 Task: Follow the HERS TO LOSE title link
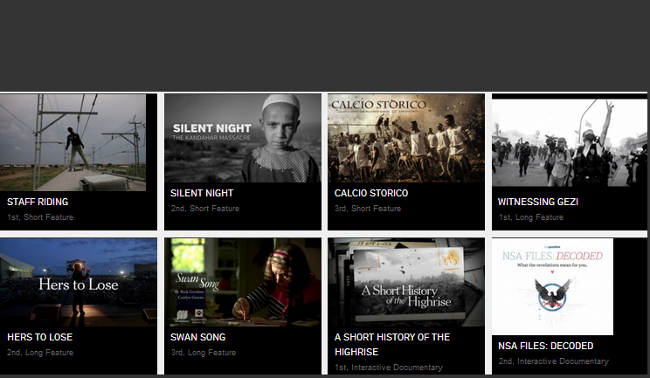click(40, 337)
